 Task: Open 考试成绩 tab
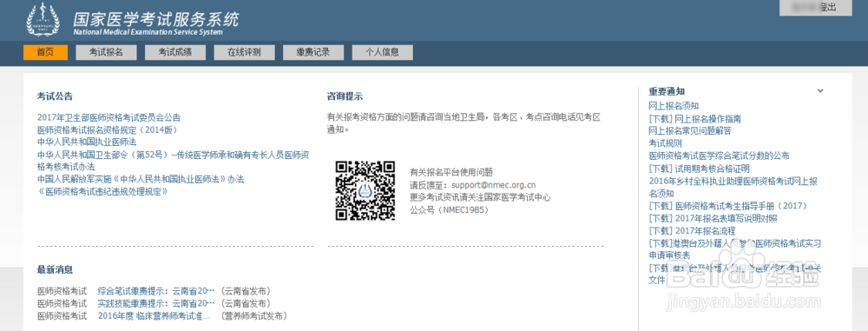[x=175, y=53]
